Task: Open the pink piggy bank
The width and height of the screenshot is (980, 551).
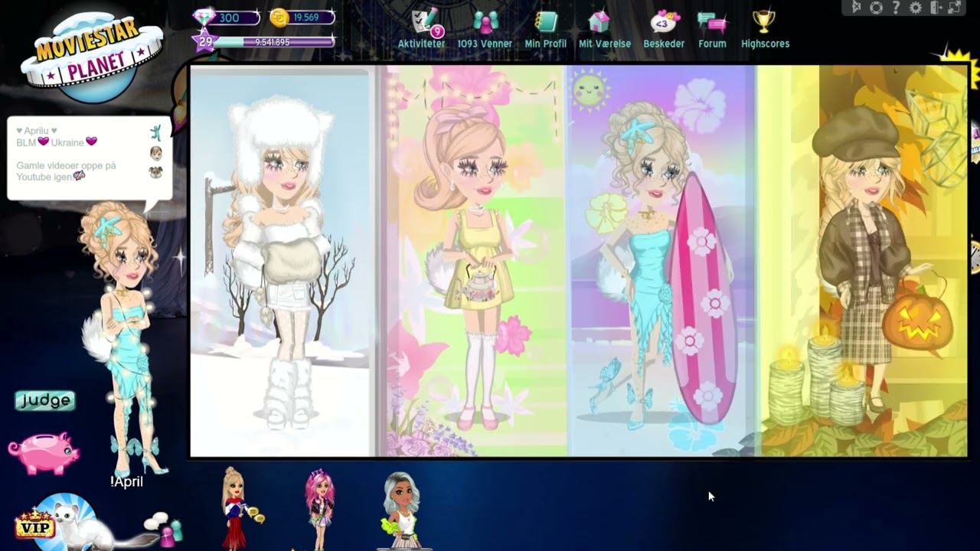Action: (44, 452)
